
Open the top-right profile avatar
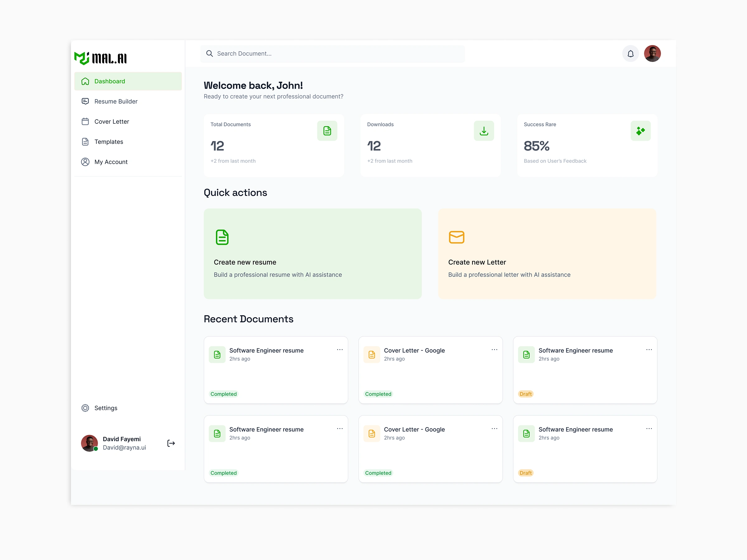[652, 54]
